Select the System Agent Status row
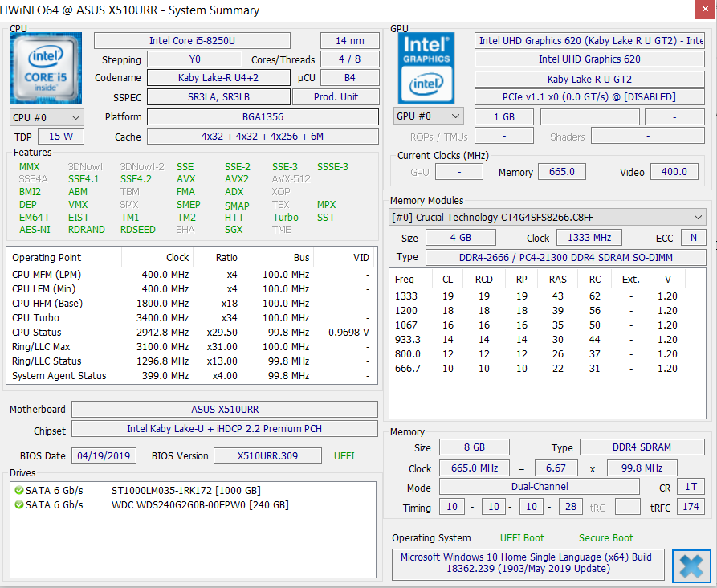Screen dimensions: 717x588 tap(191, 376)
